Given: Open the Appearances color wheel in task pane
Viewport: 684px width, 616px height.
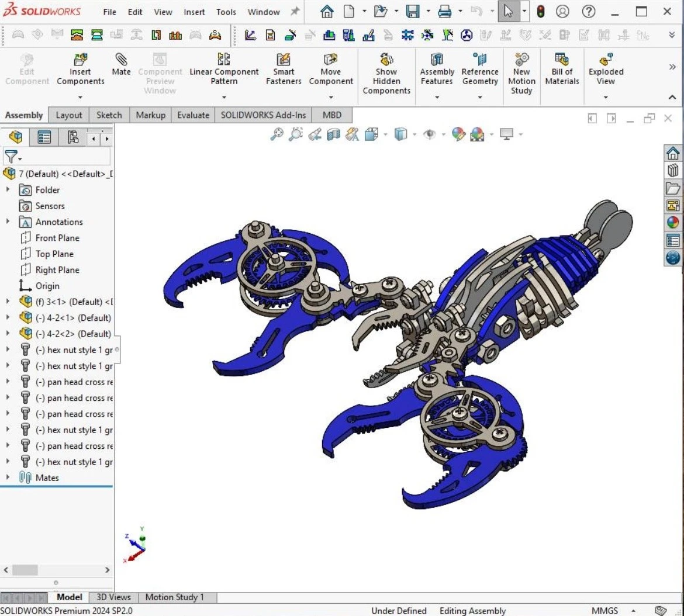Looking at the screenshot, I should click(x=673, y=222).
